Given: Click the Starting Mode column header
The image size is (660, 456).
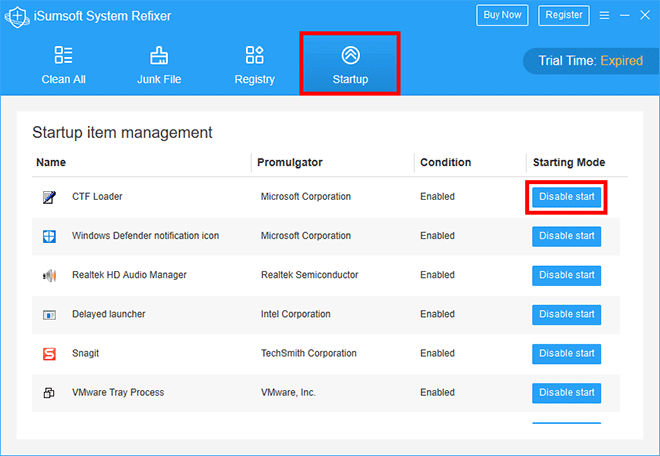Looking at the screenshot, I should [569, 163].
